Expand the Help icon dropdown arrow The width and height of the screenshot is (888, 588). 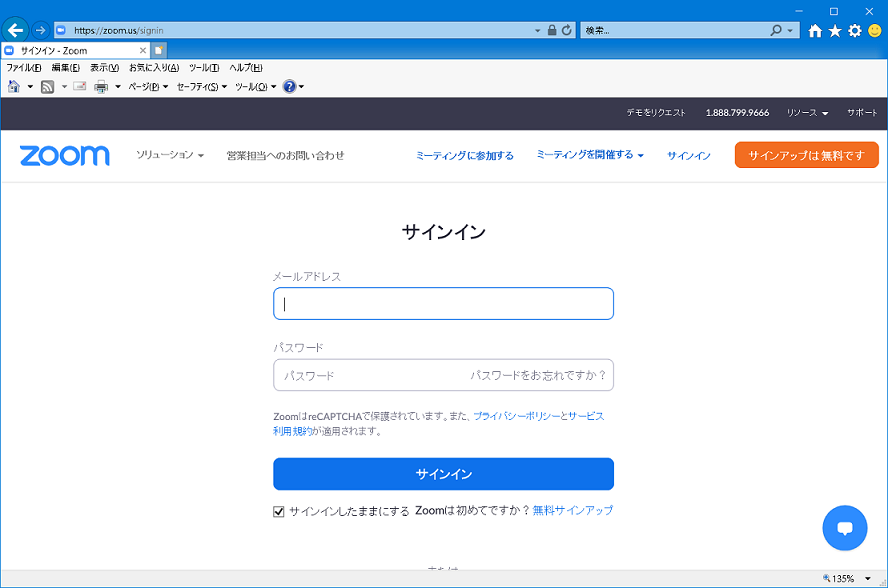(301, 87)
